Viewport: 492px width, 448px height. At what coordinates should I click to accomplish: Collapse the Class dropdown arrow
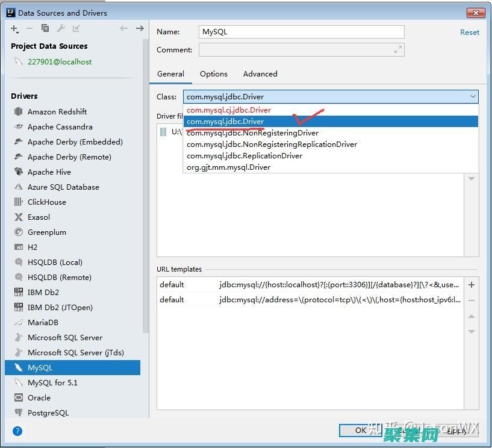tap(473, 96)
